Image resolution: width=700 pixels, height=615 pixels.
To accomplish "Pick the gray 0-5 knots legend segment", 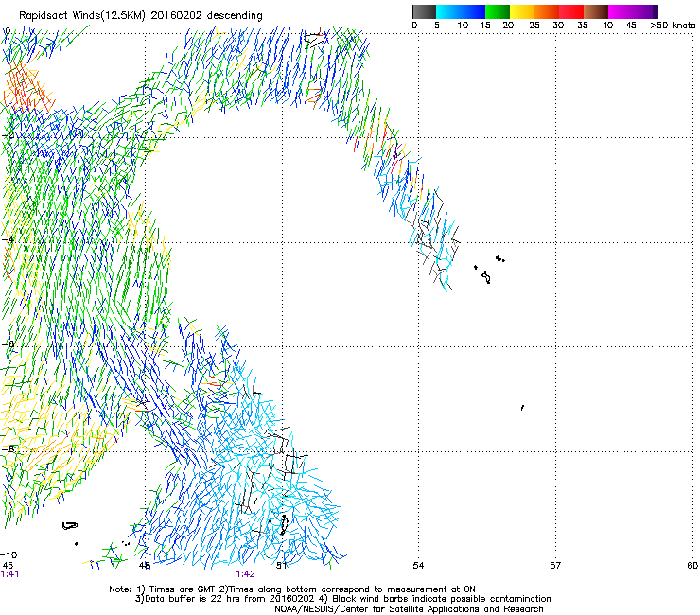I will (x=424, y=11).
